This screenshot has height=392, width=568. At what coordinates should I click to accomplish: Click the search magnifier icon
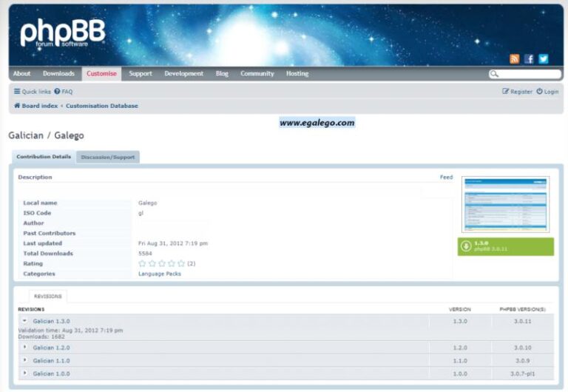(494, 74)
